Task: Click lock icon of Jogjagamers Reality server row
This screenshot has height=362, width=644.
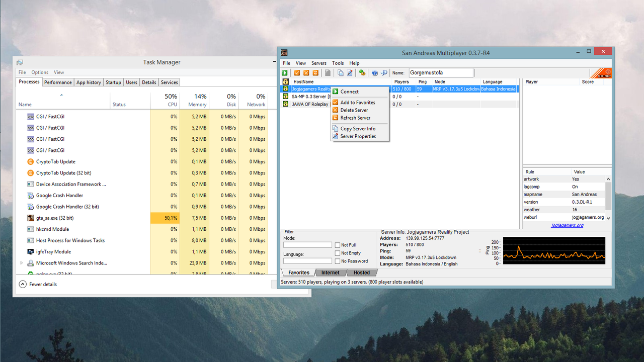Action: coord(285,89)
